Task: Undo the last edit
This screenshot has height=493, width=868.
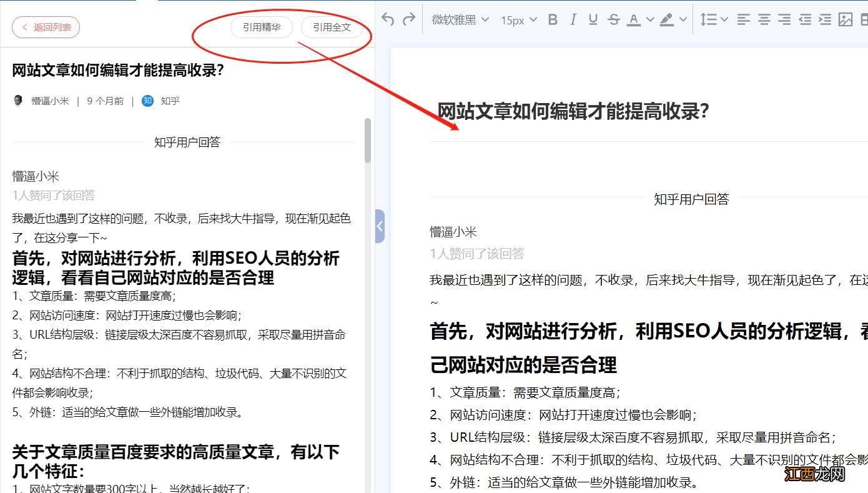Action: tap(388, 19)
